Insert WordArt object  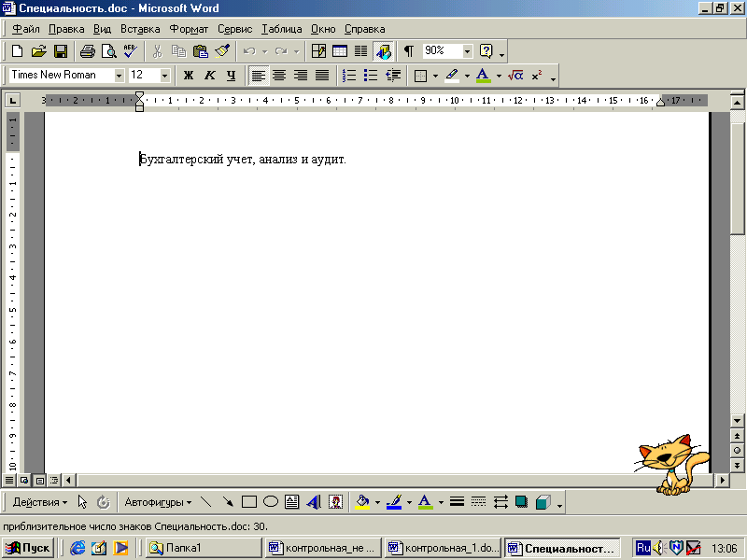[x=314, y=502]
